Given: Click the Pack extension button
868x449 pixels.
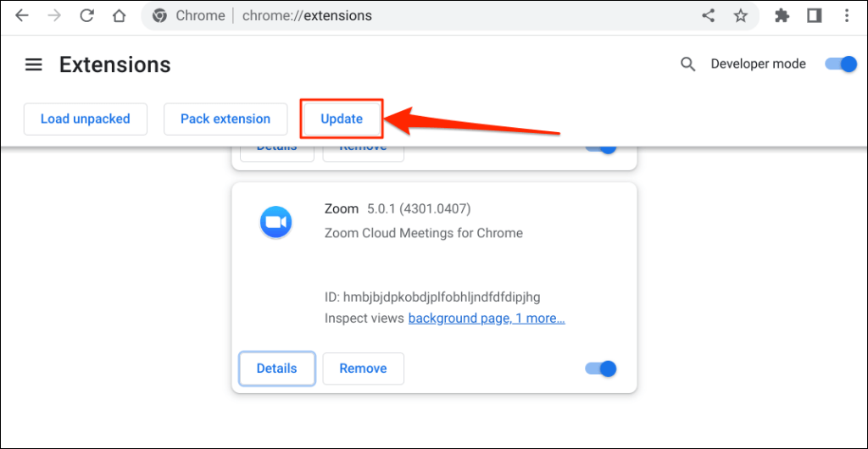Looking at the screenshot, I should coord(225,119).
